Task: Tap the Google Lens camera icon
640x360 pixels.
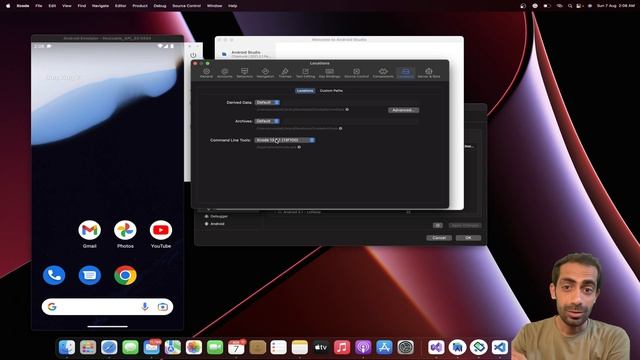Action: tap(162, 307)
